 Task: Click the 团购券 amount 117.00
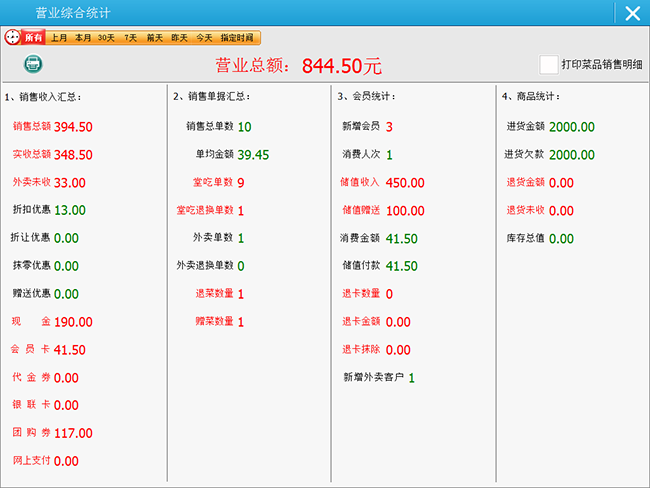pos(73,433)
